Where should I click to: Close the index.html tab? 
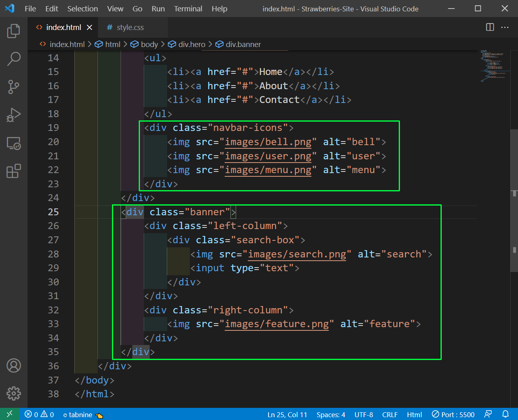[x=90, y=27]
